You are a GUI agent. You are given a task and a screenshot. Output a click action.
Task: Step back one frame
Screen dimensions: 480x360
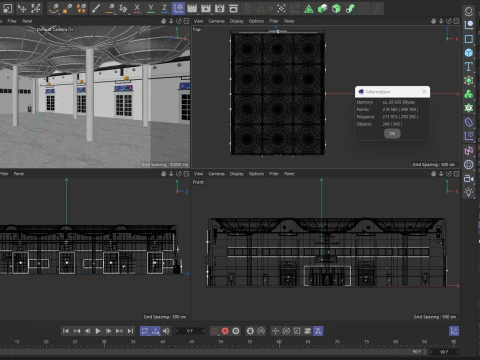(x=87, y=331)
